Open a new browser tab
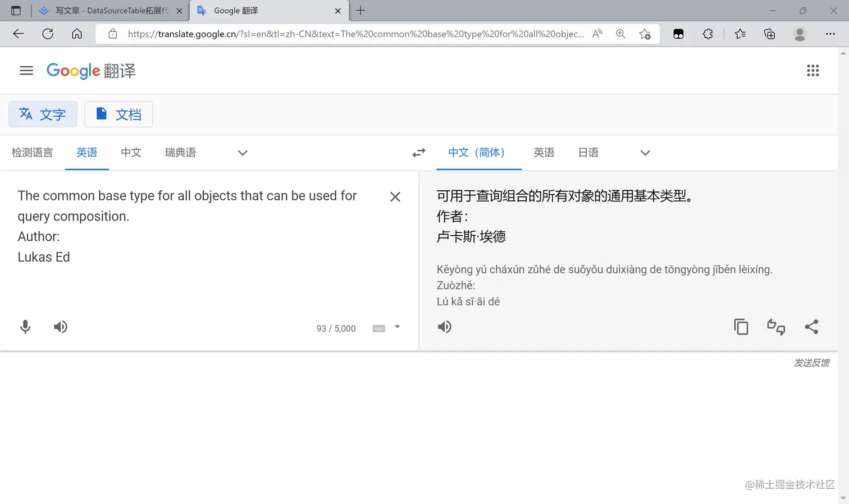849x504 pixels. [360, 11]
